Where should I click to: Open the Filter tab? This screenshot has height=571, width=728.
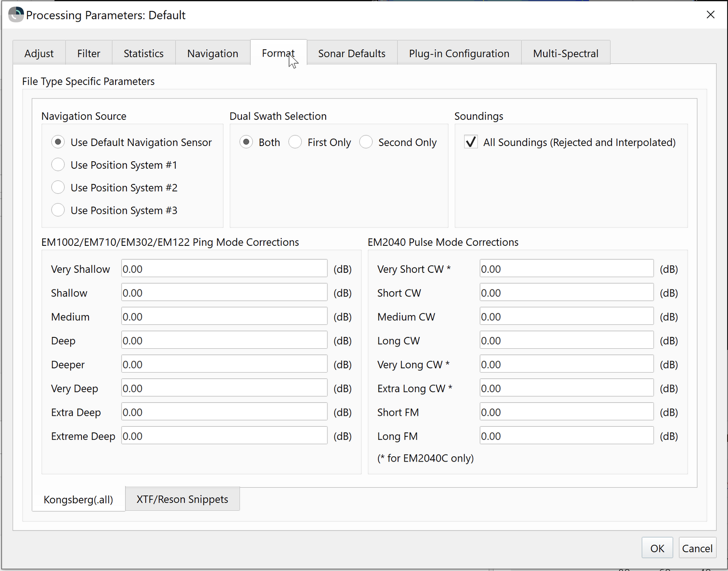click(88, 53)
